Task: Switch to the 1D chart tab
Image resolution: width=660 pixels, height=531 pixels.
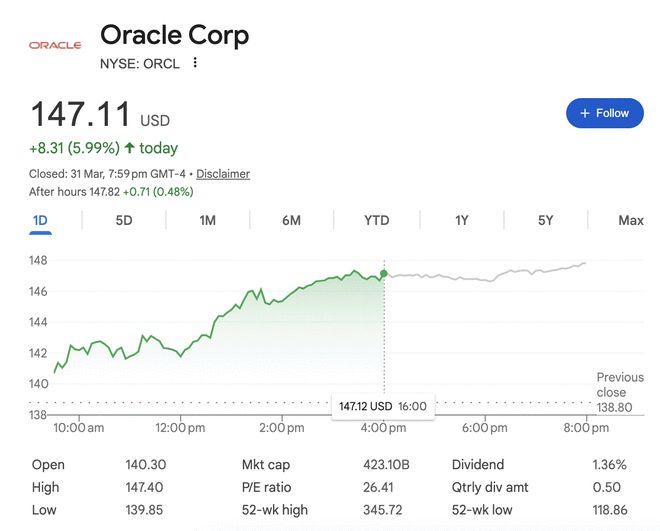Action: (40, 220)
